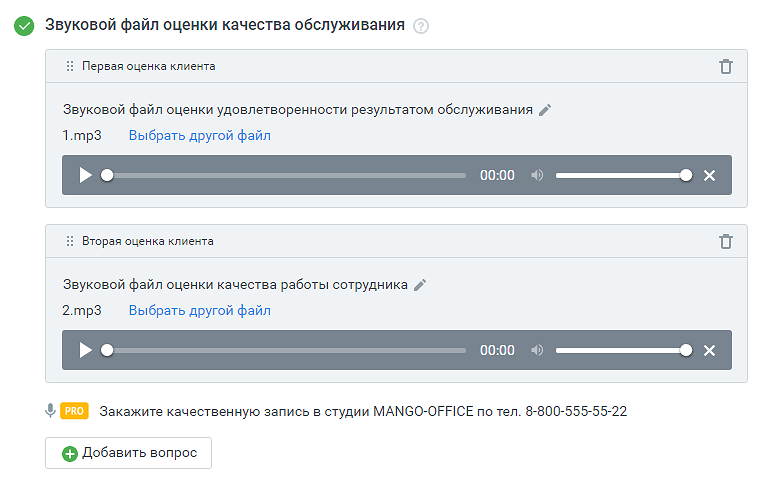Edit the удовлетворенности результатом обслуживания title pencil
The width and height of the screenshot is (784, 480).
coord(545,110)
